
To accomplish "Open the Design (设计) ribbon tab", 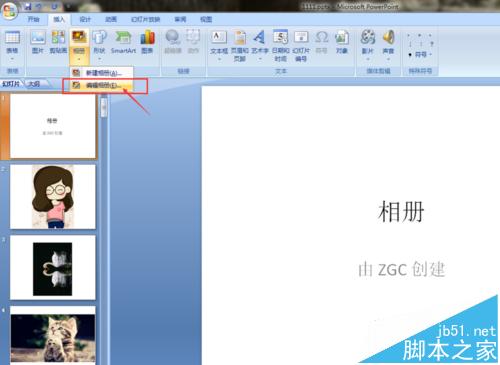I will pyautogui.click(x=85, y=19).
